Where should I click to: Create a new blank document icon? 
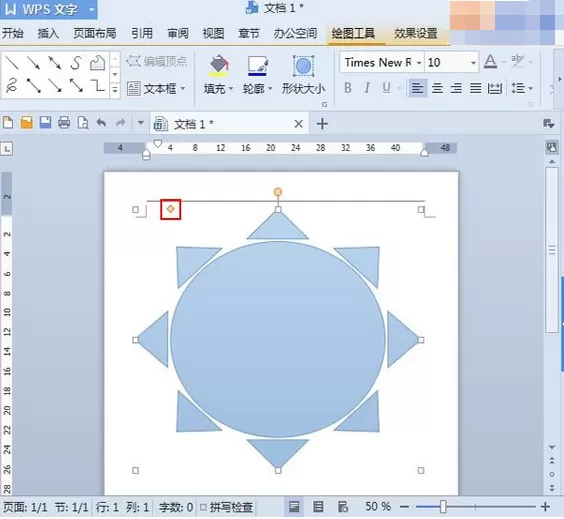(x=8, y=123)
